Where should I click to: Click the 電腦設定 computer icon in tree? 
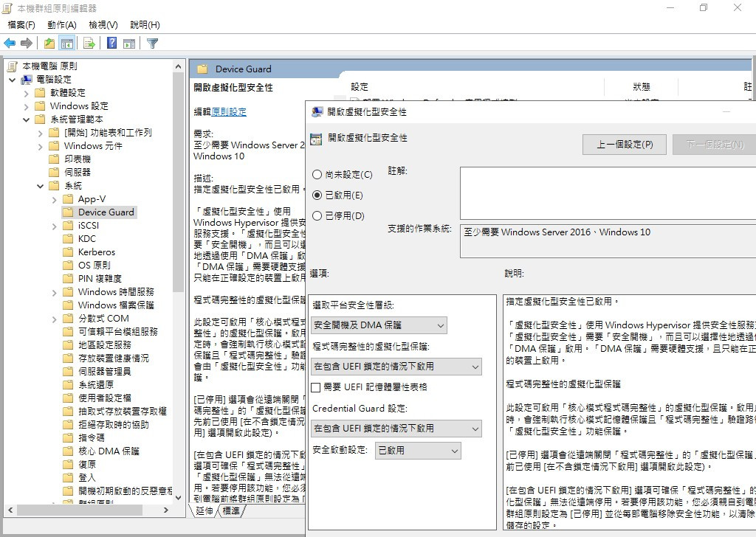[27, 80]
